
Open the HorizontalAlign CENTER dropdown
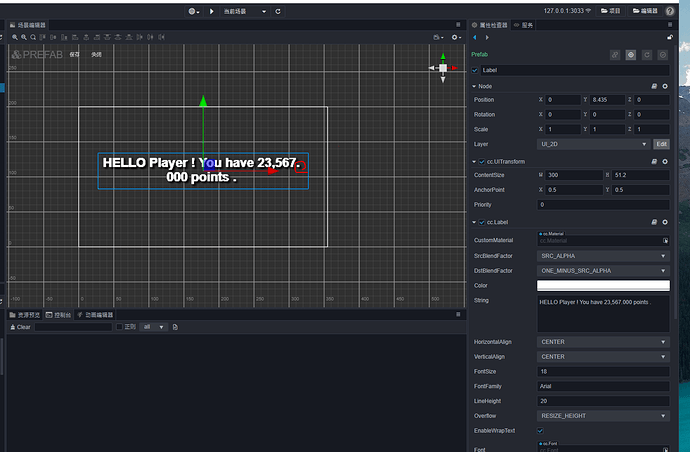coord(603,342)
